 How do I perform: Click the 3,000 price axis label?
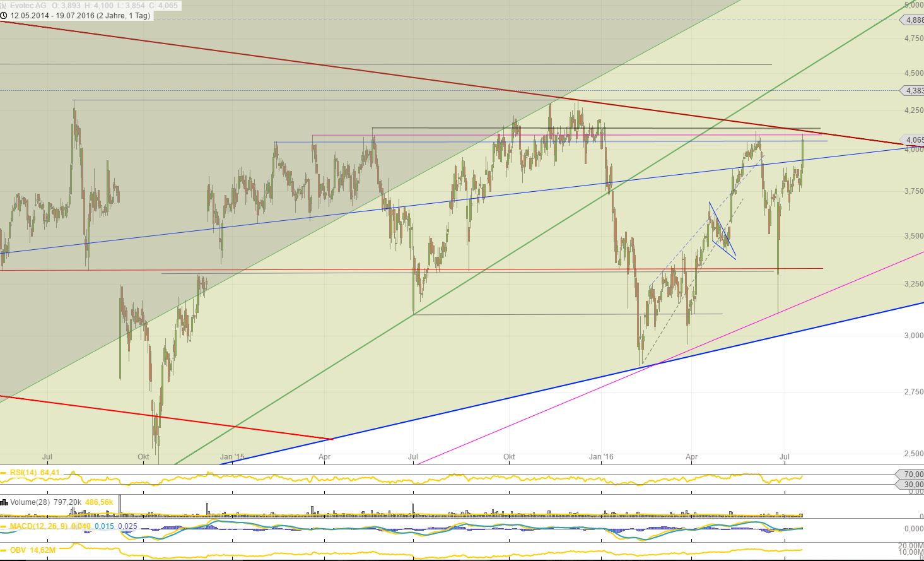click(914, 336)
